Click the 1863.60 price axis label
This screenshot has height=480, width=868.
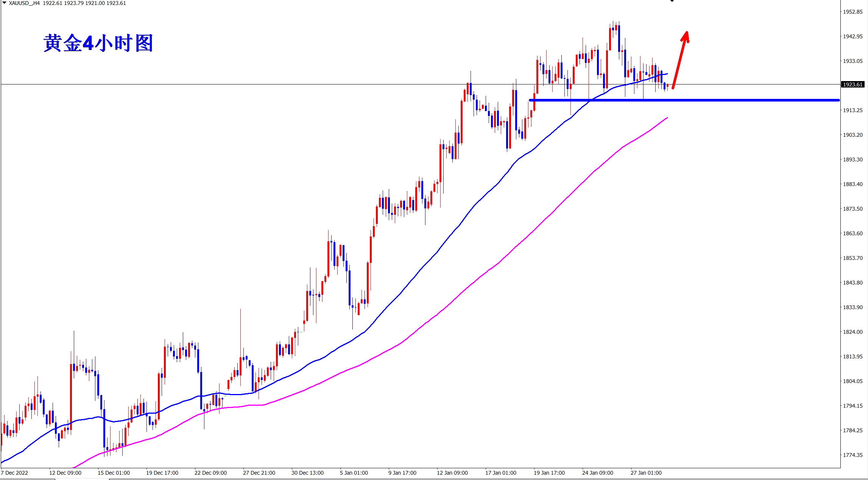click(x=852, y=233)
